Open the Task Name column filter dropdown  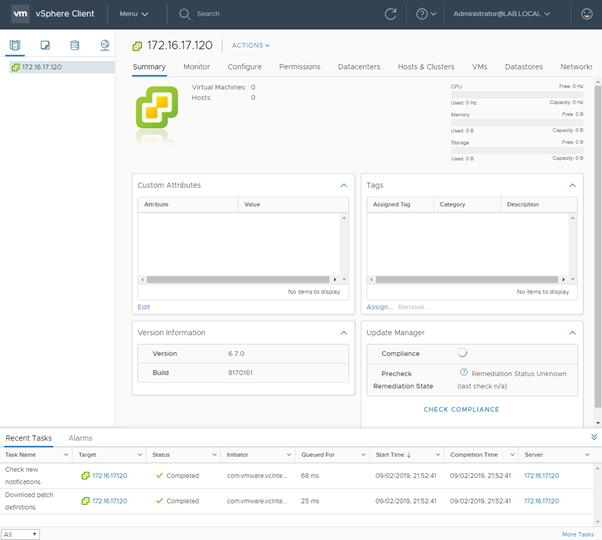click(66, 455)
